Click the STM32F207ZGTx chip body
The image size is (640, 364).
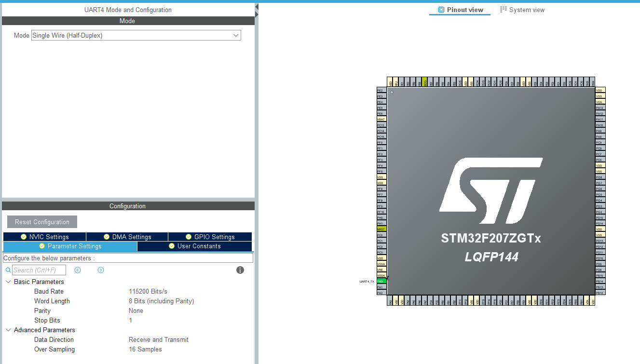pyautogui.click(x=491, y=191)
